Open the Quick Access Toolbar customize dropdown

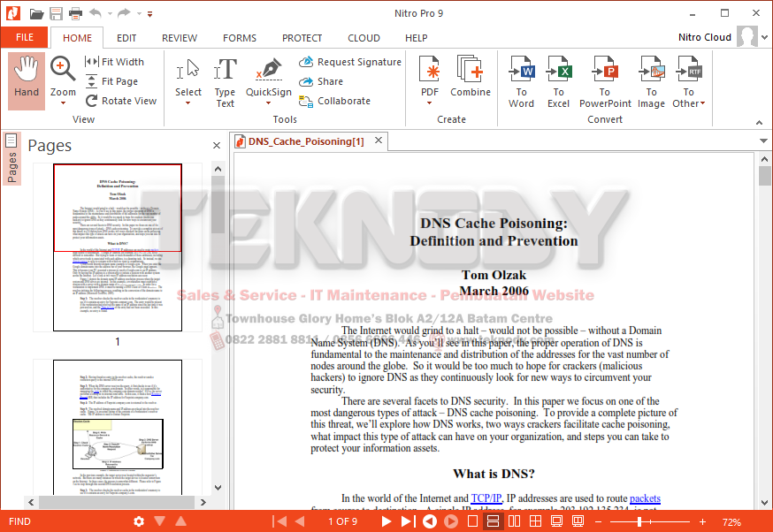(149, 14)
